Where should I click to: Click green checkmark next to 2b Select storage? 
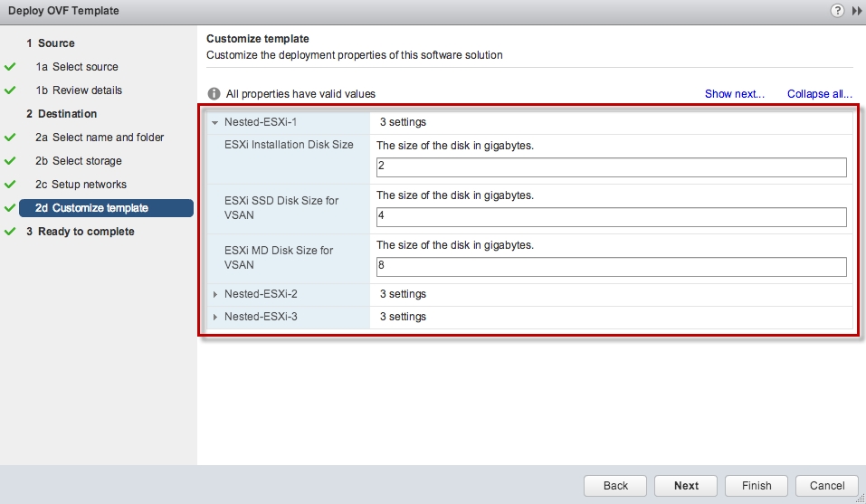point(10,161)
